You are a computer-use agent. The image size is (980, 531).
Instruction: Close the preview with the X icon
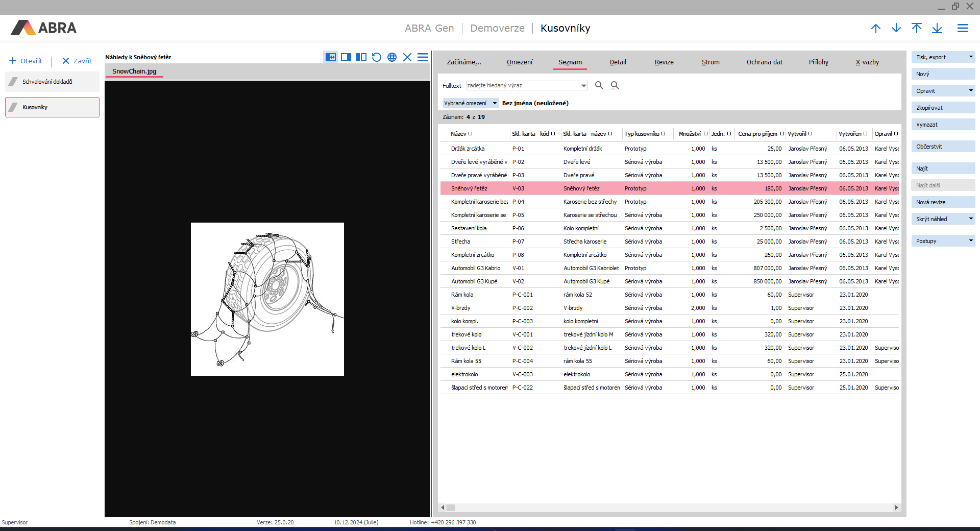[407, 57]
